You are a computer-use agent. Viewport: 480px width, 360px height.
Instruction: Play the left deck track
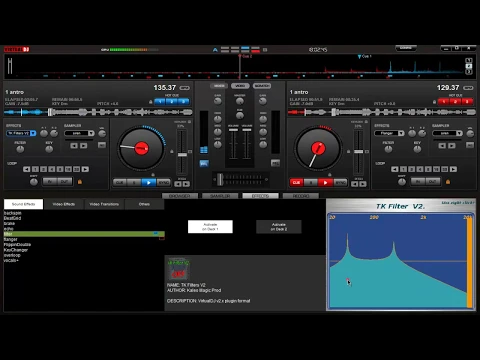pyautogui.click(x=149, y=182)
